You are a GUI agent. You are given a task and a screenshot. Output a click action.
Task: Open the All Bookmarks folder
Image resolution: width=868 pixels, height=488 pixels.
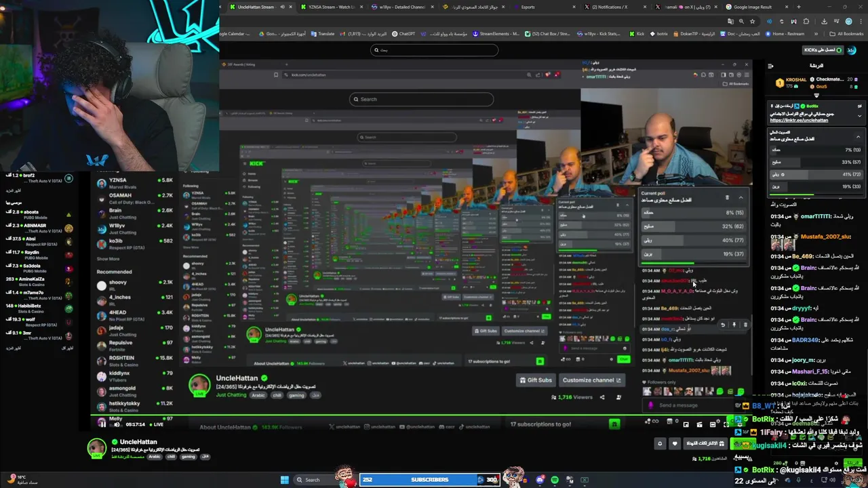tap(846, 33)
